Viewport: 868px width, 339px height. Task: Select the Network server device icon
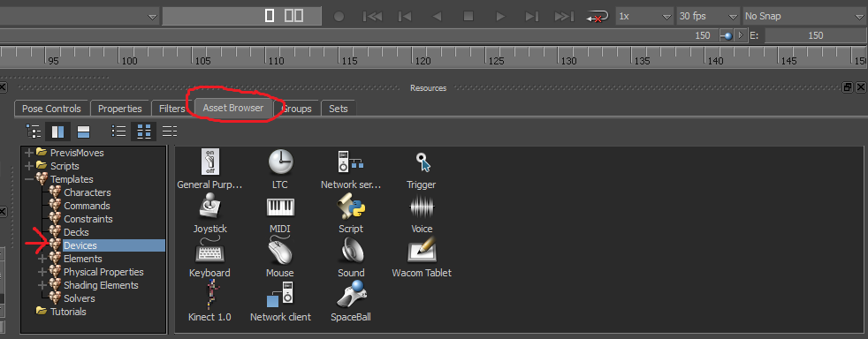pyautogui.click(x=350, y=162)
